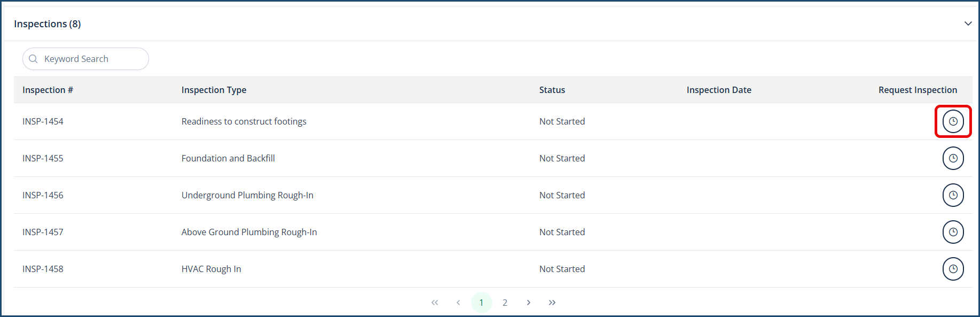980x317 pixels.
Task: Sort by Inspection Type column header
Action: [x=214, y=90]
